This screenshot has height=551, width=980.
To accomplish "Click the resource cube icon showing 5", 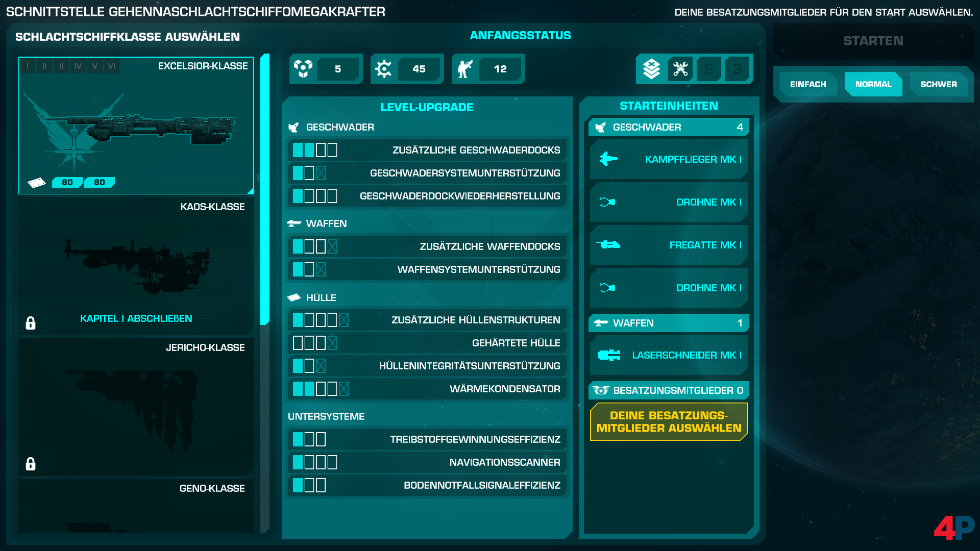I will point(303,68).
